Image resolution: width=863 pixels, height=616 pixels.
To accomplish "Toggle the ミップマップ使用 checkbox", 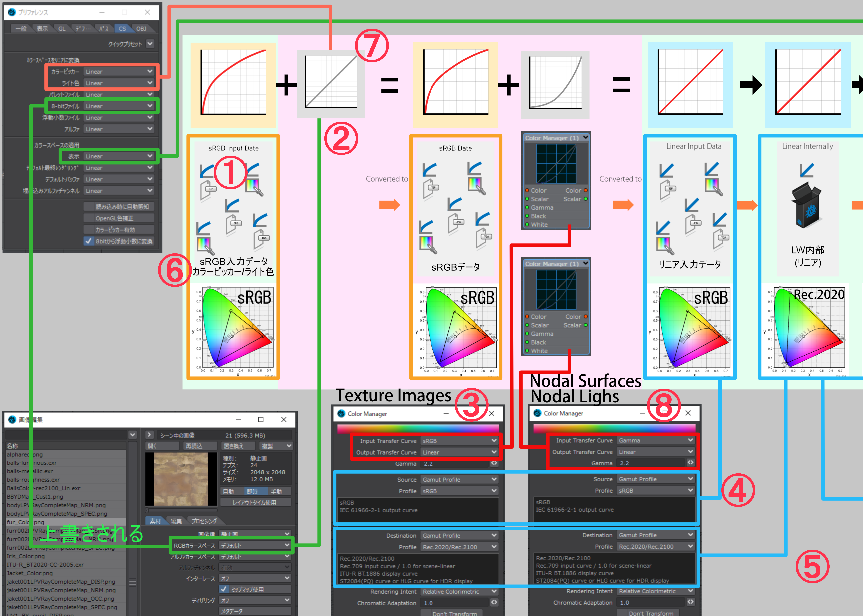I will tap(224, 589).
